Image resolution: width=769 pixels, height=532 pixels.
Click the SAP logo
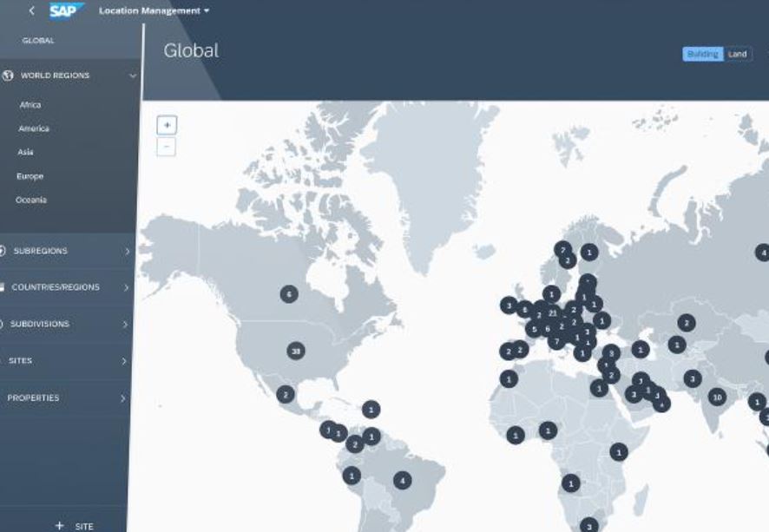pos(66,10)
